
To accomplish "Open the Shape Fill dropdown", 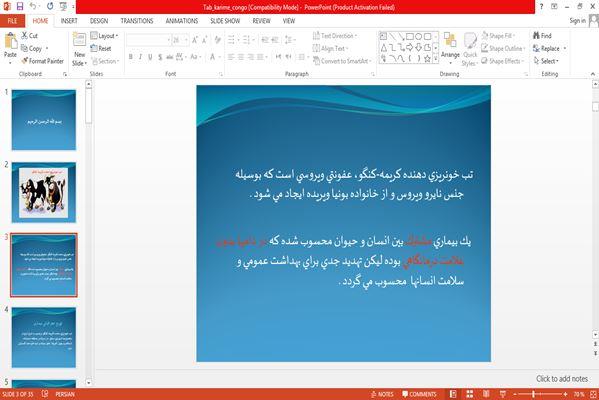I will pyautogui.click(x=499, y=36).
